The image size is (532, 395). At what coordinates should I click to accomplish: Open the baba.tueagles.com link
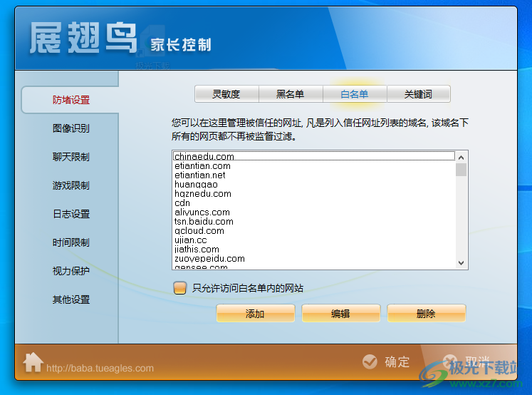pos(100,369)
